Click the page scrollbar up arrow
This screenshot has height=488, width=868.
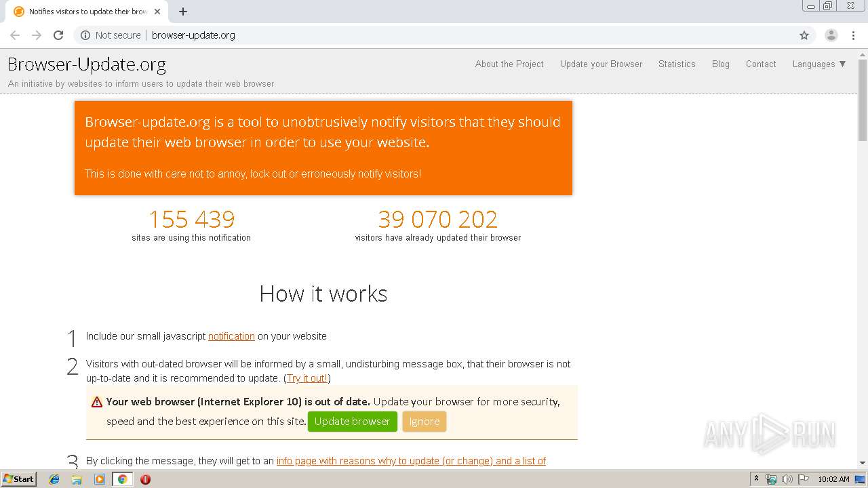[863, 54]
